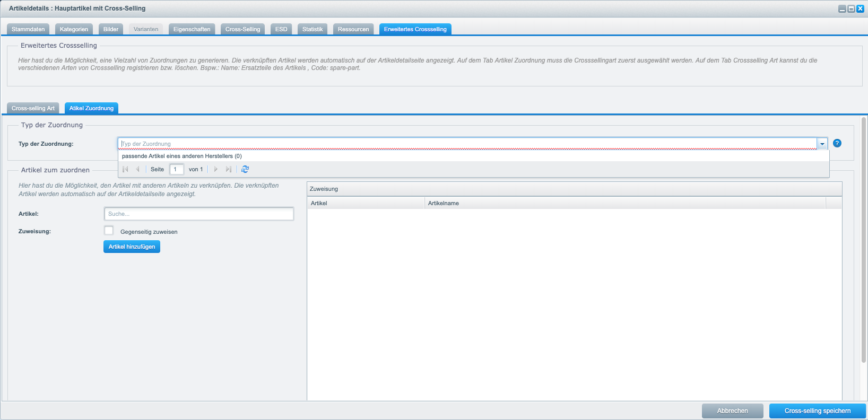Sort by the Artikelname column header

626,203
